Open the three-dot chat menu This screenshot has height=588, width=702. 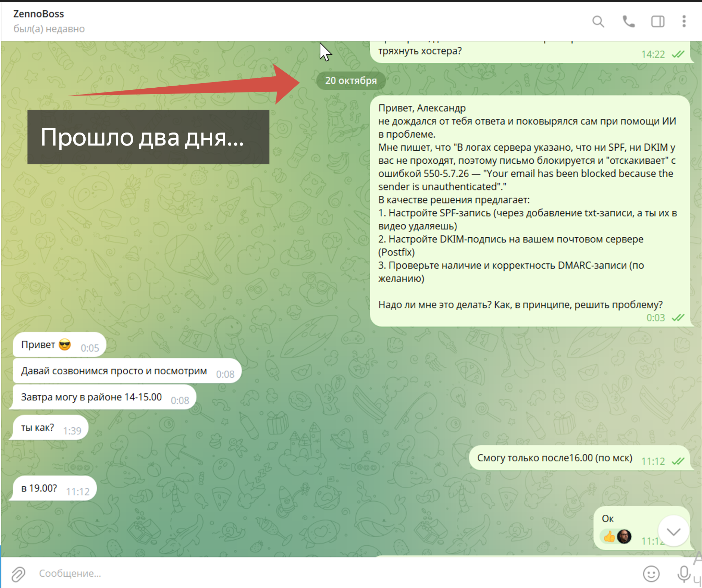click(x=684, y=22)
